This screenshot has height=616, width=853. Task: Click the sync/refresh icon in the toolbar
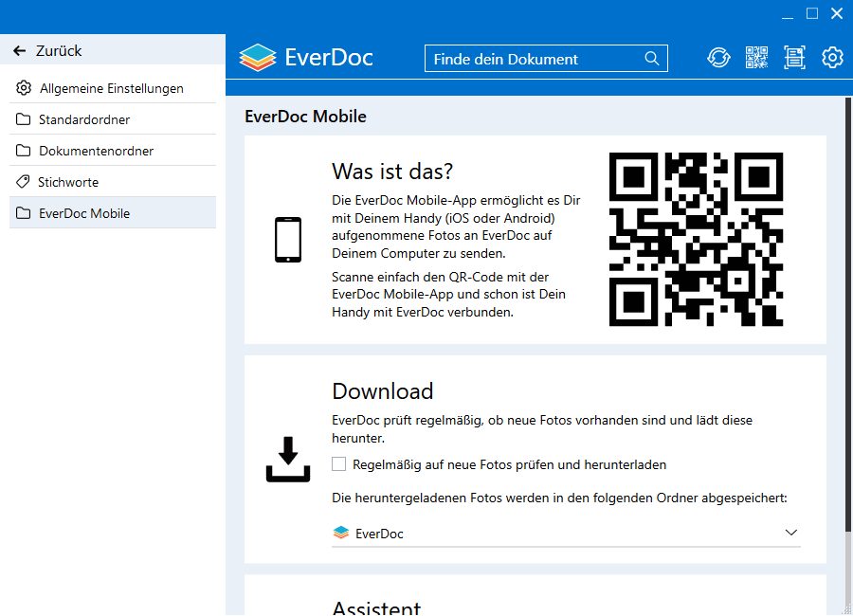click(x=718, y=57)
